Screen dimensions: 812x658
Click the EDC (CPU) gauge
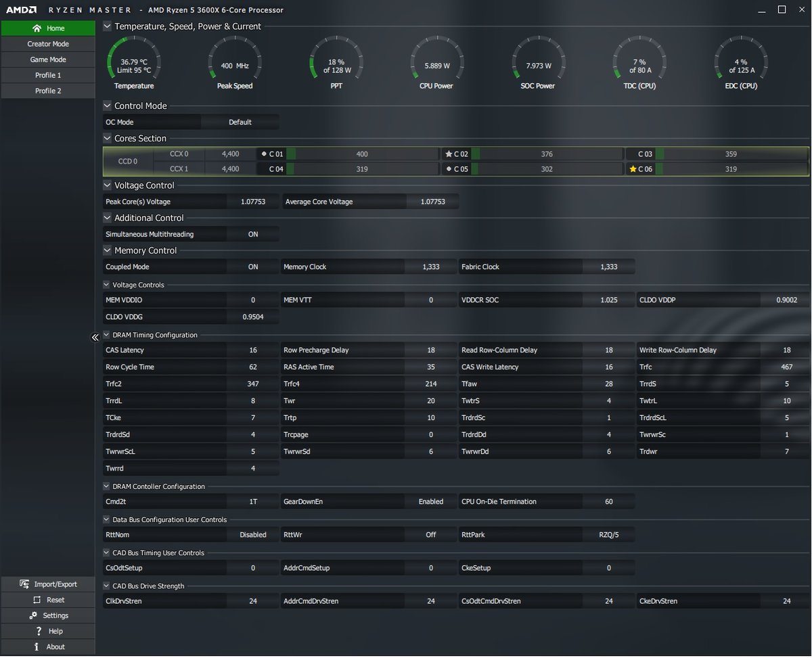[x=742, y=63]
